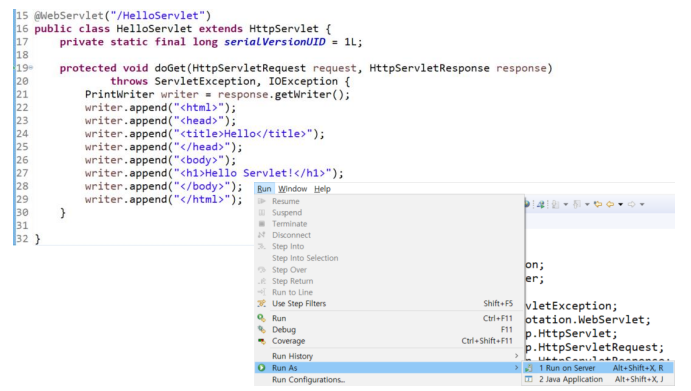691x391 pixels.
Task: Click the Terminate square icon
Action: tap(262, 223)
